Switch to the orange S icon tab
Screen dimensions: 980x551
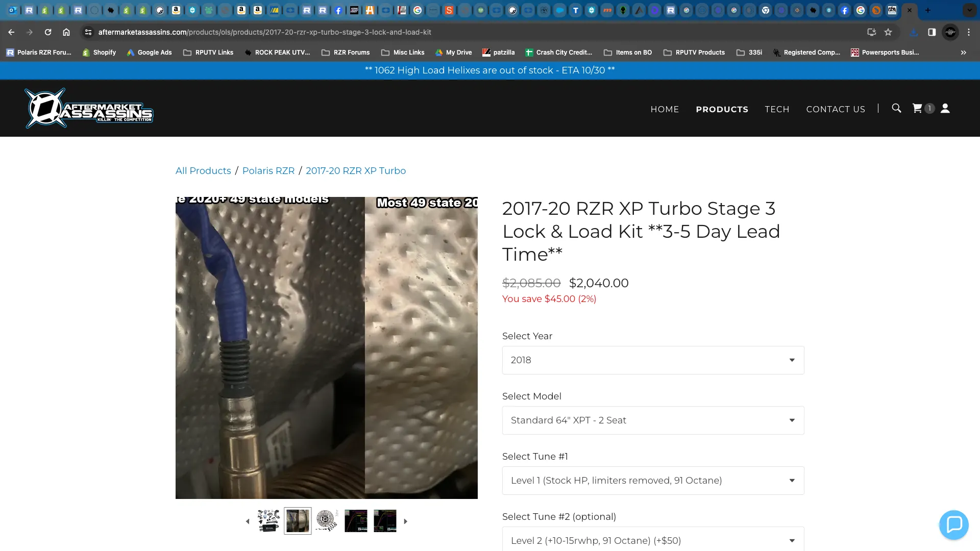pyautogui.click(x=449, y=10)
